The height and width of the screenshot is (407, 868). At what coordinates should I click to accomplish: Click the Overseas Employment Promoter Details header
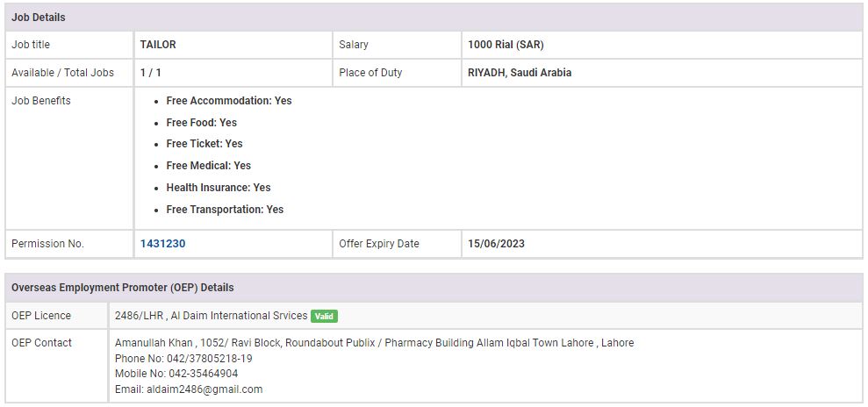tap(122, 288)
